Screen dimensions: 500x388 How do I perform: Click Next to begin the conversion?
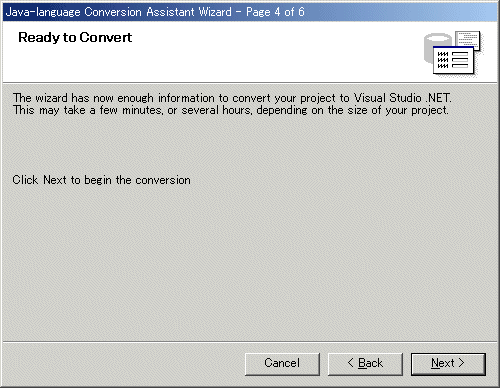click(x=448, y=364)
